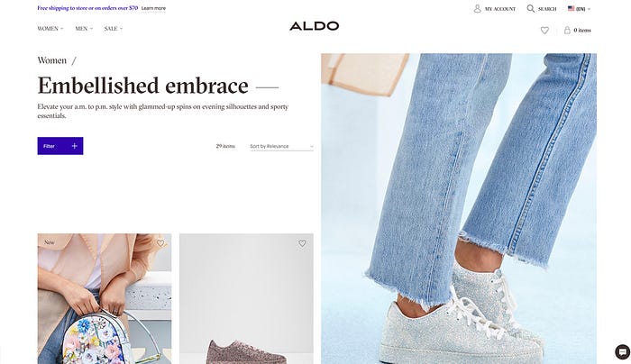Expand the MEN navigation dropdown
Screen dimensions: 631x364
pos(84,29)
